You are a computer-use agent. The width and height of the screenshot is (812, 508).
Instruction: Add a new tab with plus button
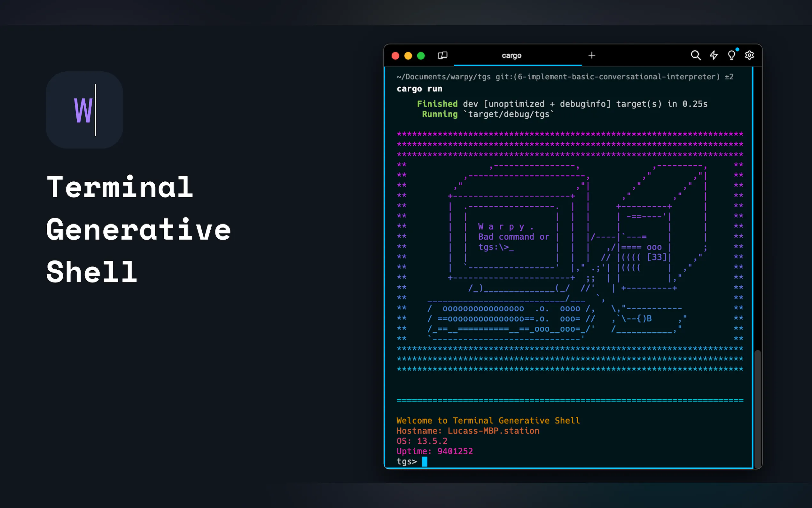(592, 55)
